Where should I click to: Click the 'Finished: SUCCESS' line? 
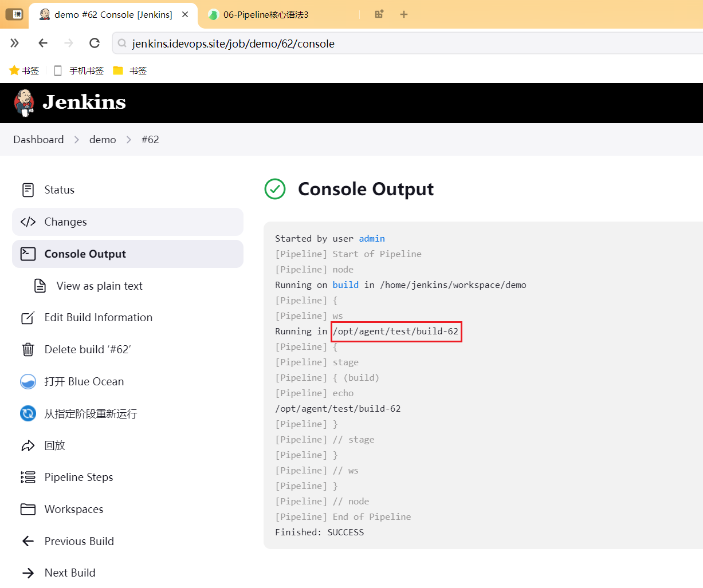319,532
